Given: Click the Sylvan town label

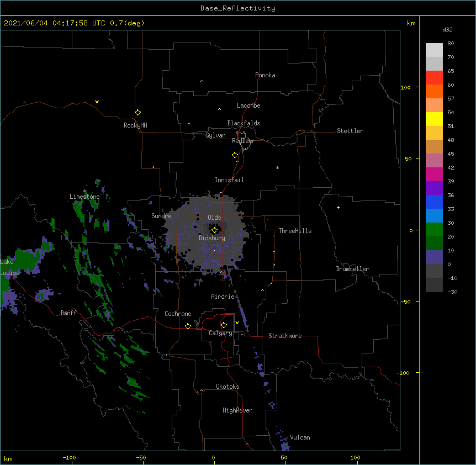Looking at the screenshot, I should [x=215, y=135].
